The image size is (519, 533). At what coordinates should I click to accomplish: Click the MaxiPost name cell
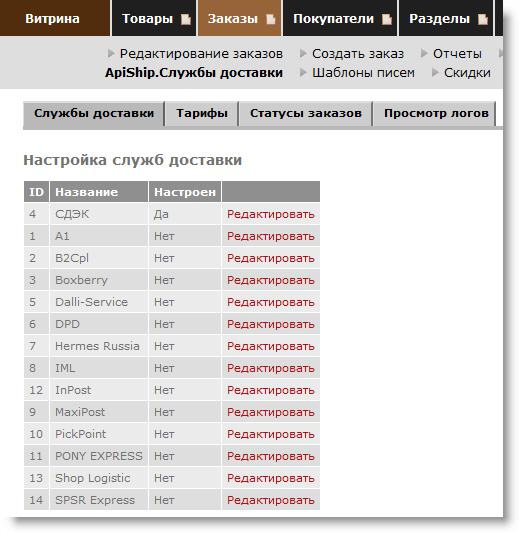click(99, 412)
